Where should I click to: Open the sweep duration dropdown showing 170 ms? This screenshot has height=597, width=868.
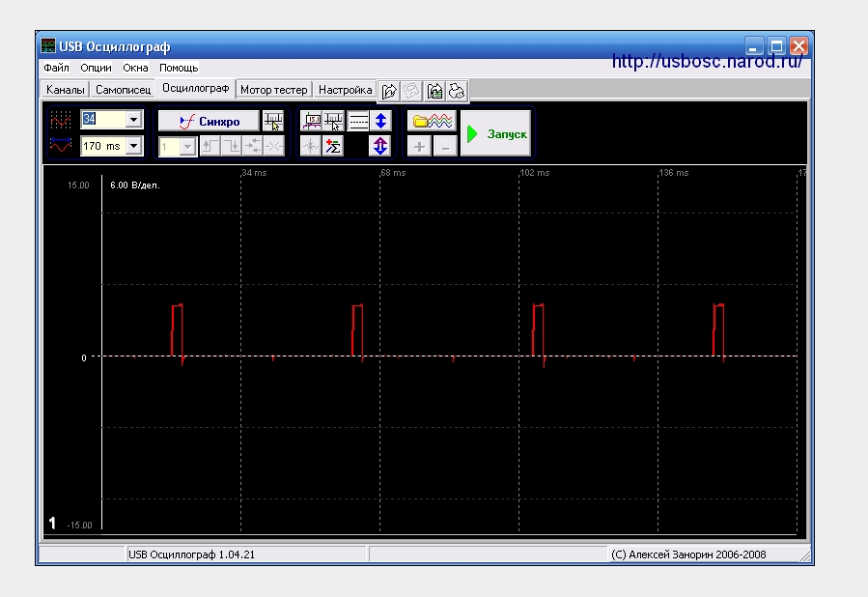[133, 146]
